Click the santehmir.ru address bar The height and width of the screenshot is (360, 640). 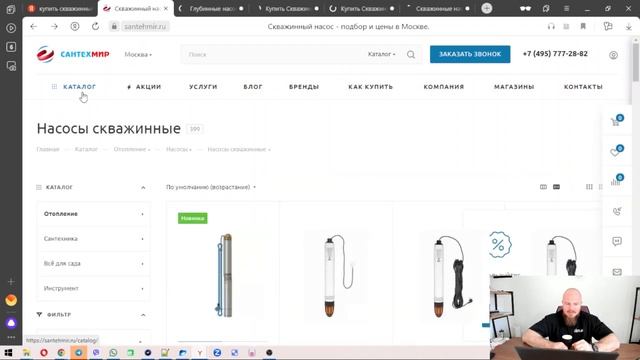145,27
